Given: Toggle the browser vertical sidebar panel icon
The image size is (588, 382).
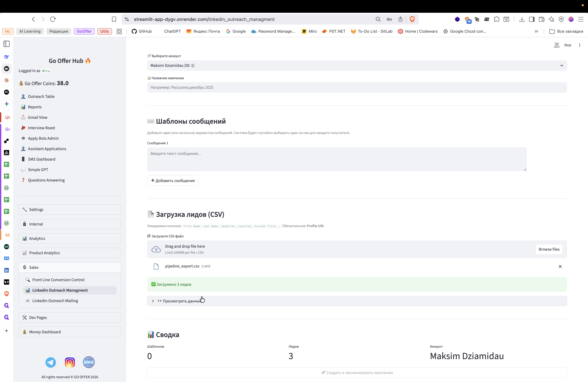Looking at the screenshot, I should coord(7,44).
